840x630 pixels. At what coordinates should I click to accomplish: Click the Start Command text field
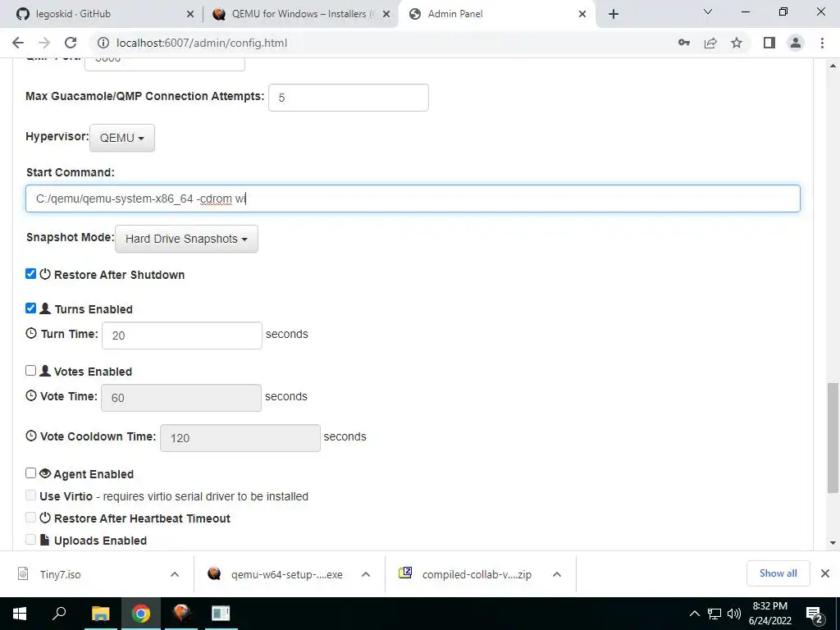pyautogui.click(x=413, y=199)
